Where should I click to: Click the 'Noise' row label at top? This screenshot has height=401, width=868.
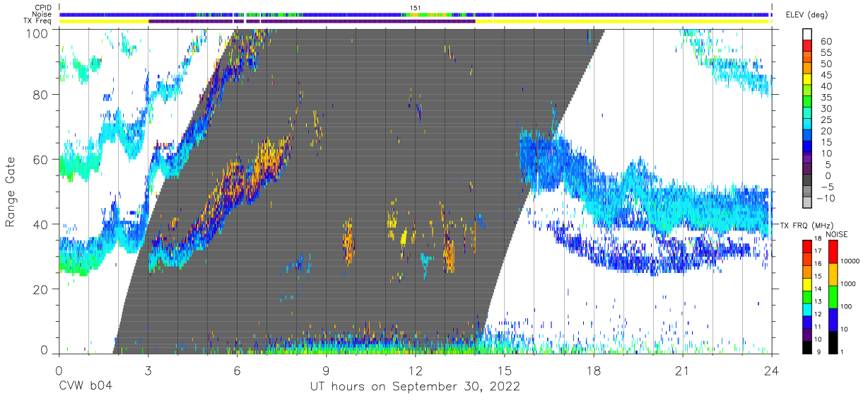pyautogui.click(x=43, y=14)
